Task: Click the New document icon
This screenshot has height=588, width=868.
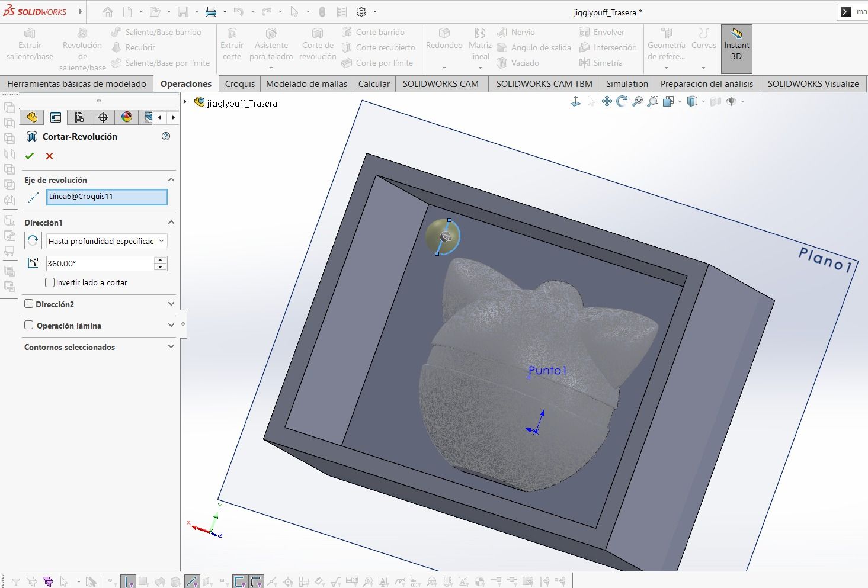Action: pos(127,12)
